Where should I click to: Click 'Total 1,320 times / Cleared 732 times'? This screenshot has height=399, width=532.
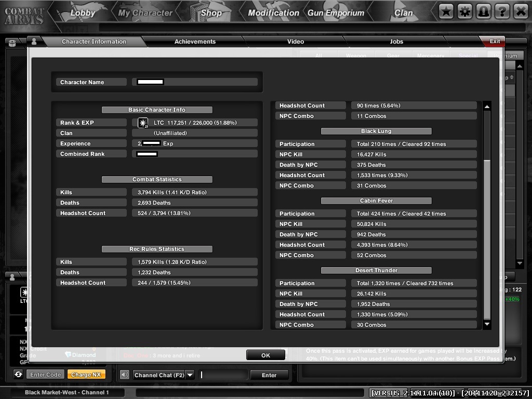tap(405, 283)
